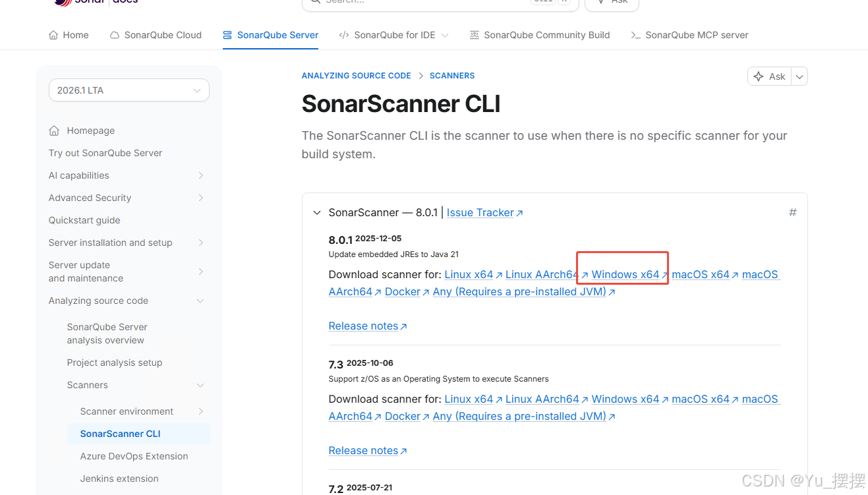Click the SonarQube Cloud cloud icon
868x495 pixels.
click(x=115, y=35)
